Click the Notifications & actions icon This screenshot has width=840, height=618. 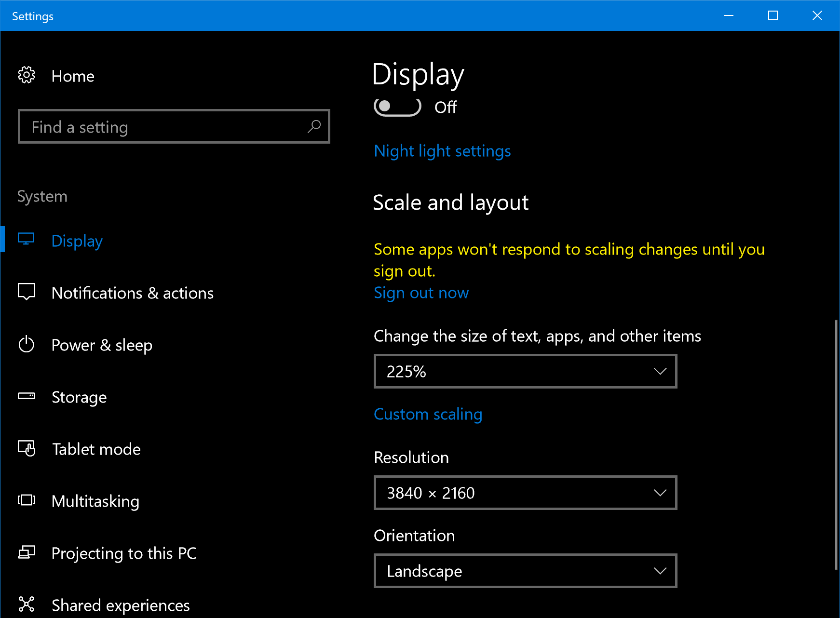point(27,292)
